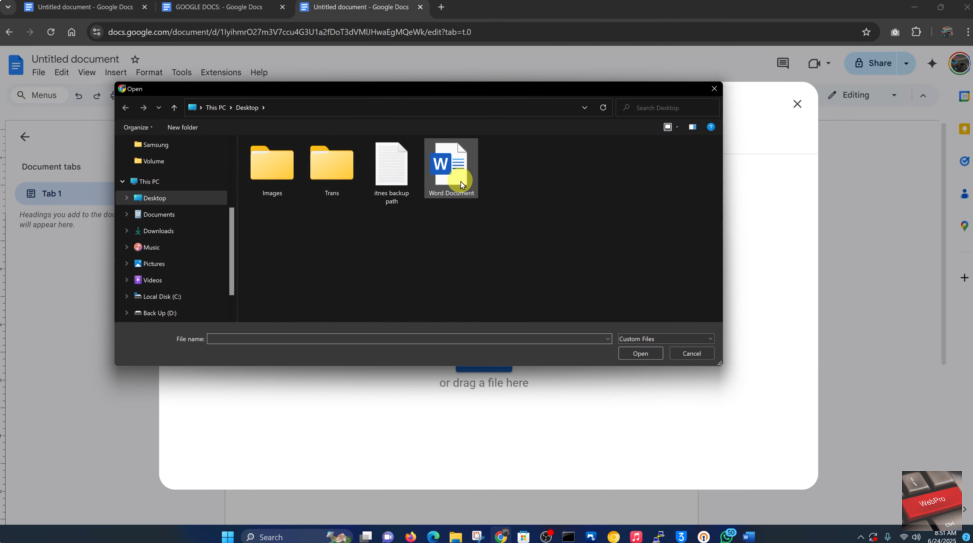
Task: Open a new browser tab
Action: [x=441, y=7]
